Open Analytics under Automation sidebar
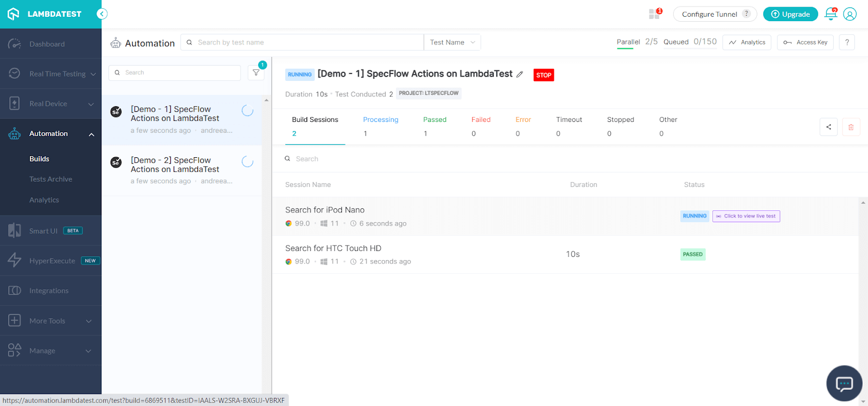The width and height of the screenshot is (868, 406). [44, 200]
